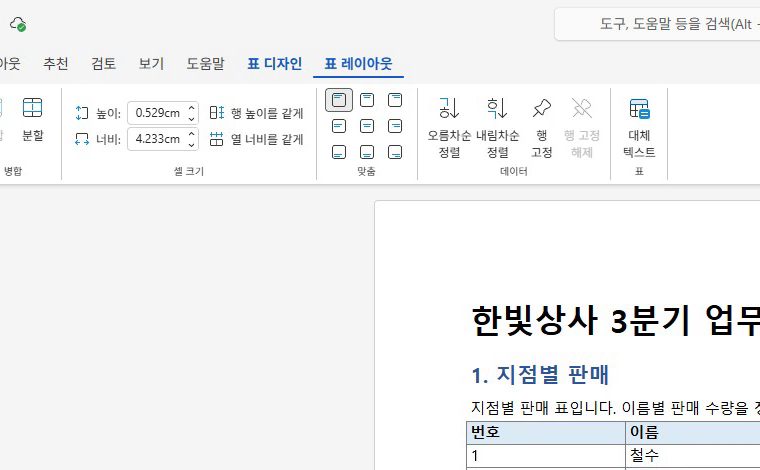760x470 pixels.
Task: Click the search box for tools and help
Action: (658, 24)
